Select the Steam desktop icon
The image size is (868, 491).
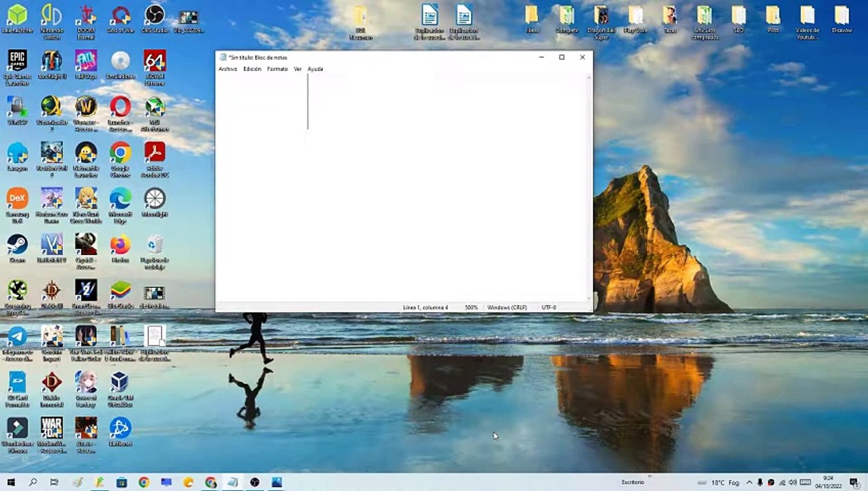click(17, 248)
